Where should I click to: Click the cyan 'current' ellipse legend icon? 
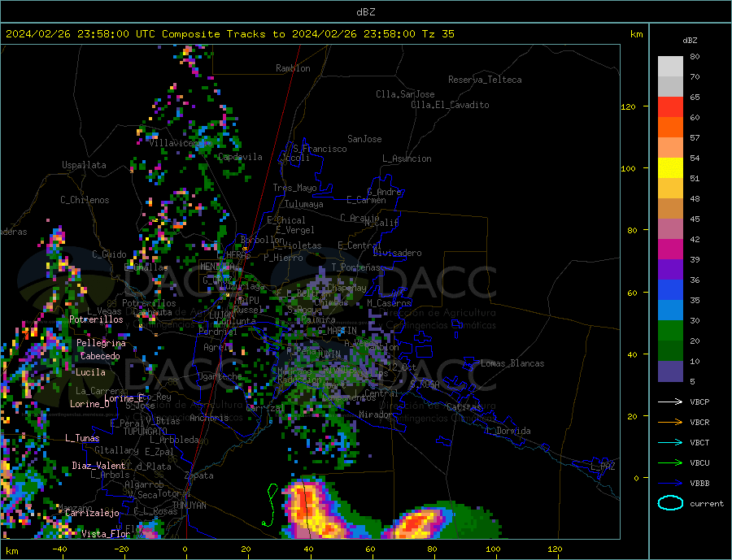point(670,503)
